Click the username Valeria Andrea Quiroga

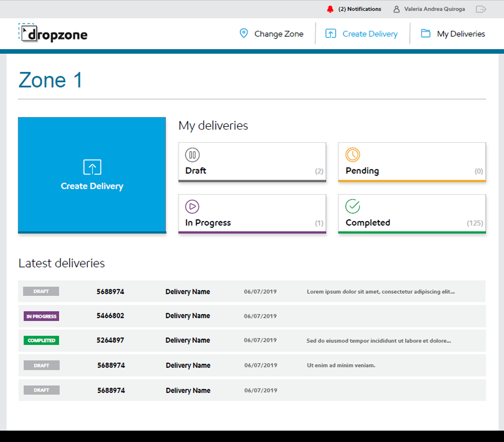click(434, 9)
